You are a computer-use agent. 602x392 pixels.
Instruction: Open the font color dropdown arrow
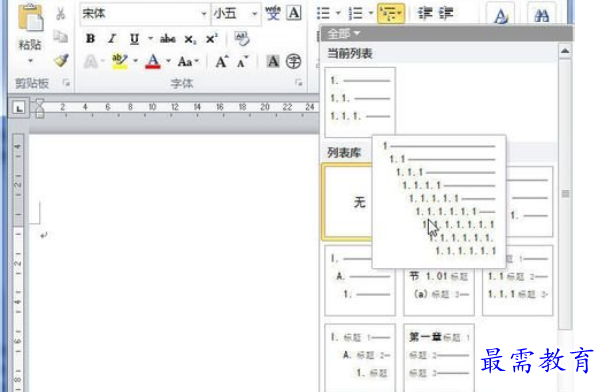pyautogui.click(x=169, y=61)
